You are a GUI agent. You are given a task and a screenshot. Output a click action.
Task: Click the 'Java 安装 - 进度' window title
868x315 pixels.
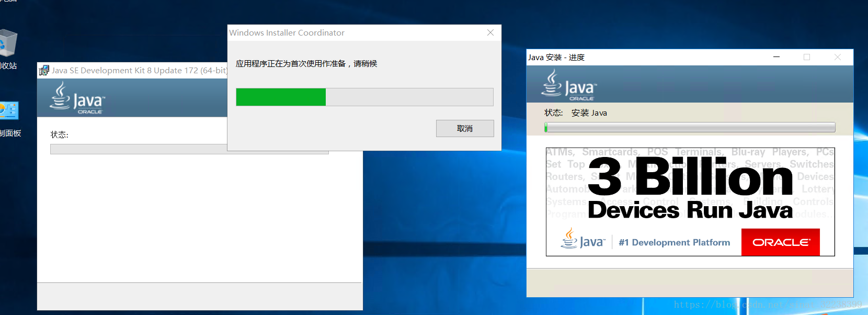pos(556,57)
